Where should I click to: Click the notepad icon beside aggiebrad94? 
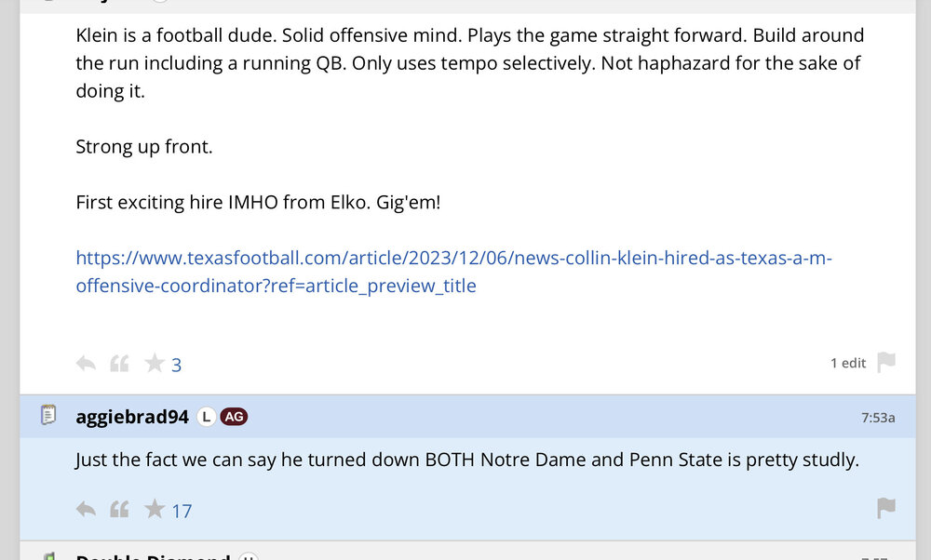[x=49, y=416]
